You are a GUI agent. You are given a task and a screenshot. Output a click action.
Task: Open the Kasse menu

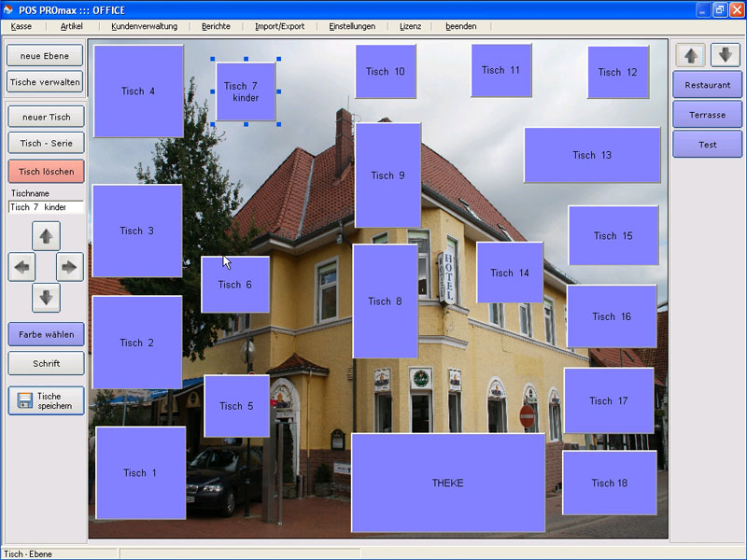[x=21, y=26]
